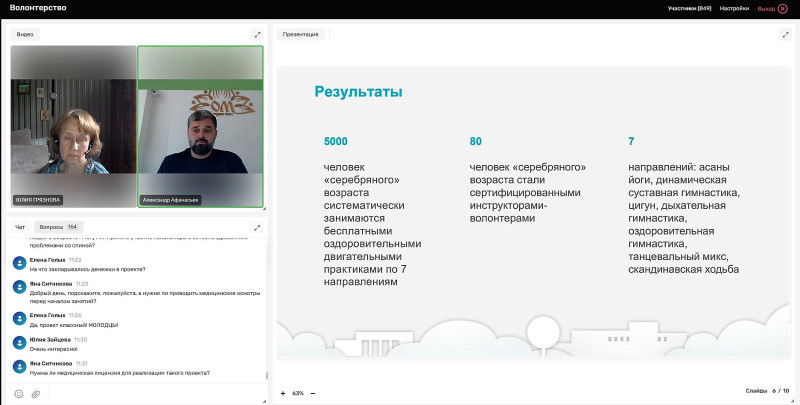Screen dimensions: 800x405
Task: Open avatar of Елена Гольх 11:22 message
Action: pos(19,263)
